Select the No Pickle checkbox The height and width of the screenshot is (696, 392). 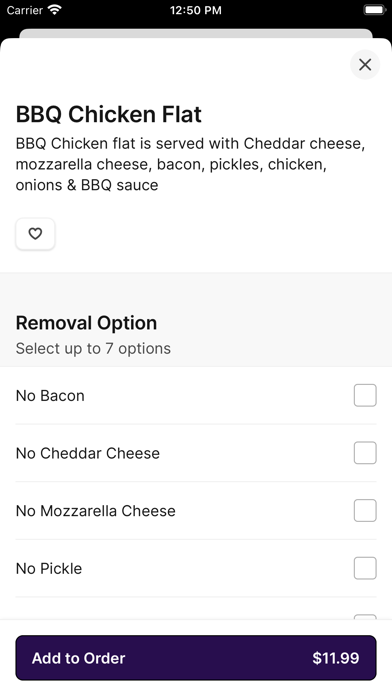(x=365, y=569)
